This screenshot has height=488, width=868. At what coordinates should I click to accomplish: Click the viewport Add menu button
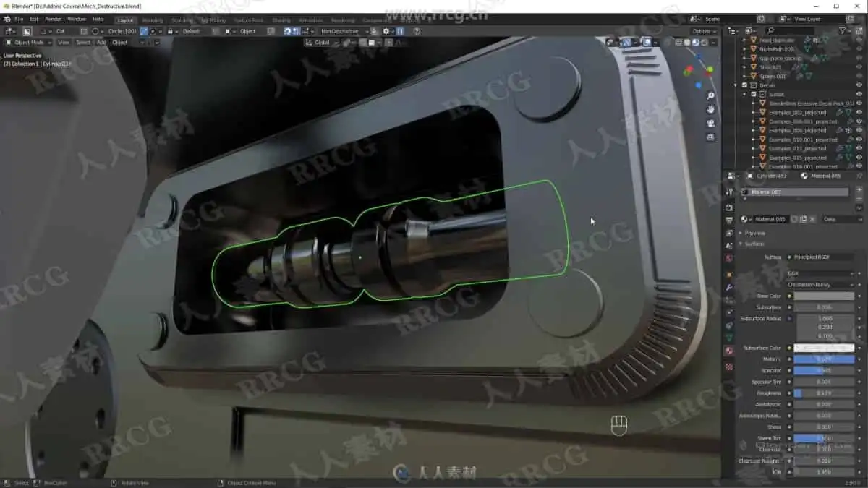coord(101,43)
